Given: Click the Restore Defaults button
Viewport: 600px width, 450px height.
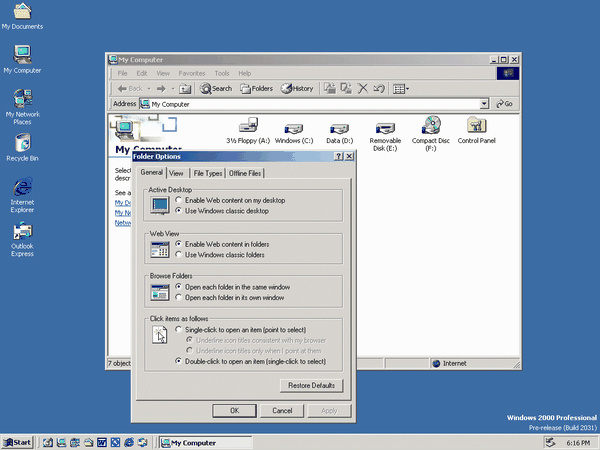Looking at the screenshot, I should click(311, 385).
